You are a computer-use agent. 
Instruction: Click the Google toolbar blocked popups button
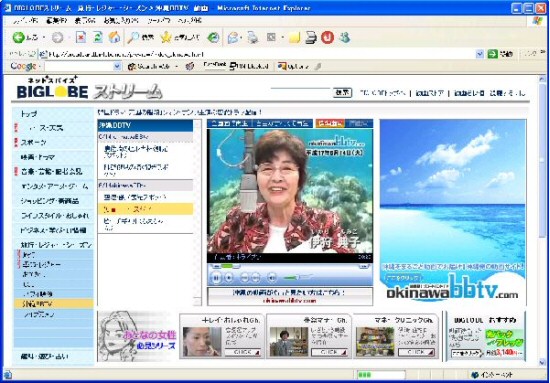click(249, 66)
